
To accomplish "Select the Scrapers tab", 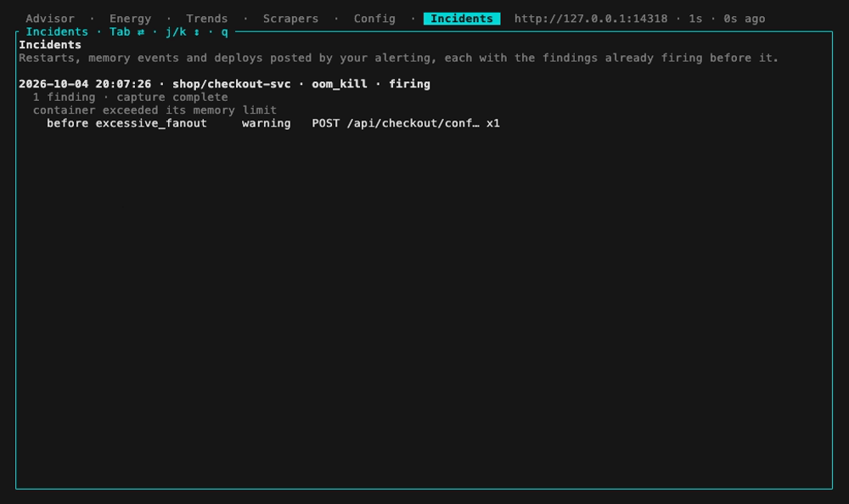I will (290, 19).
